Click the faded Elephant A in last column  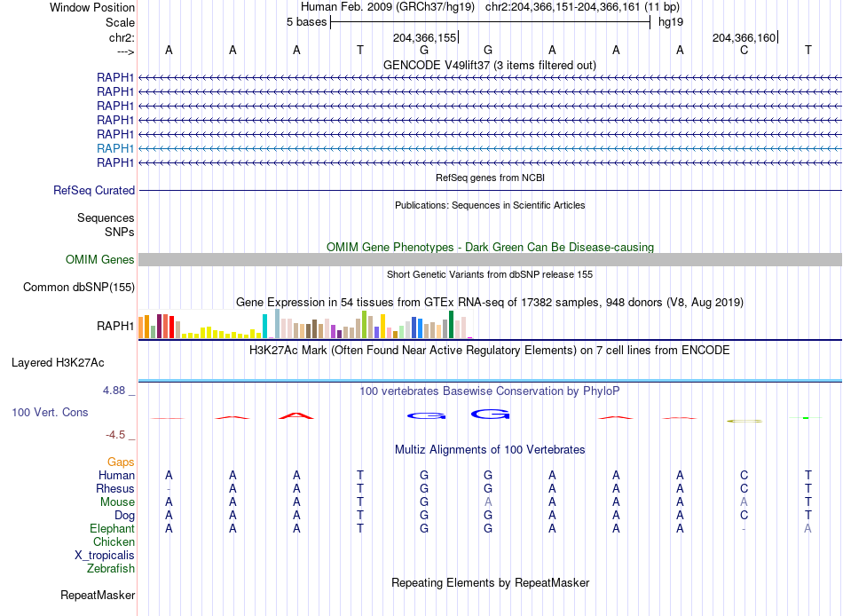[x=808, y=529]
